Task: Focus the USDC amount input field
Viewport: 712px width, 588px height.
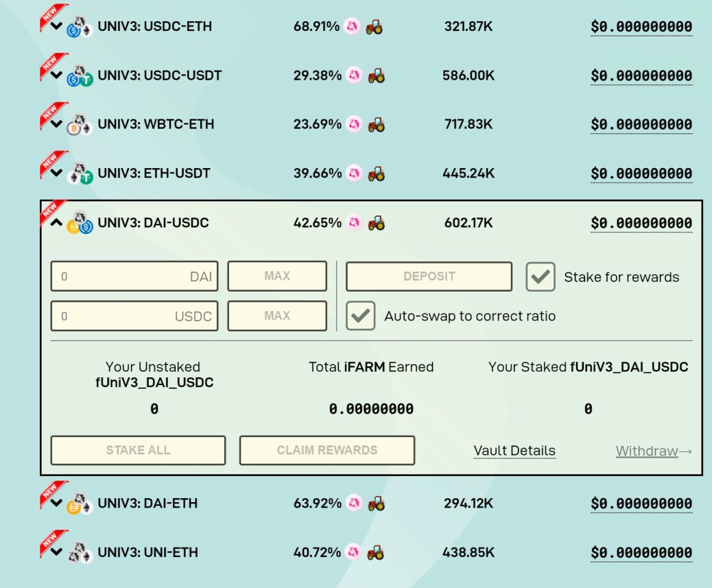Action: (134, 316)
